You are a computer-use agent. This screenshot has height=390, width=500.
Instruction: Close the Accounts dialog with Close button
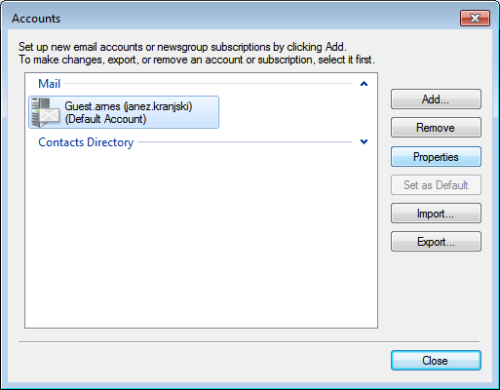(x=436, y=360)
